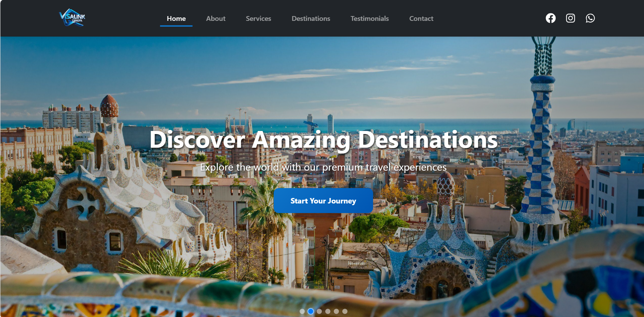The image size is (644, 317).
Task: Select the last carousel dot indicator
Action: point(345,311)
